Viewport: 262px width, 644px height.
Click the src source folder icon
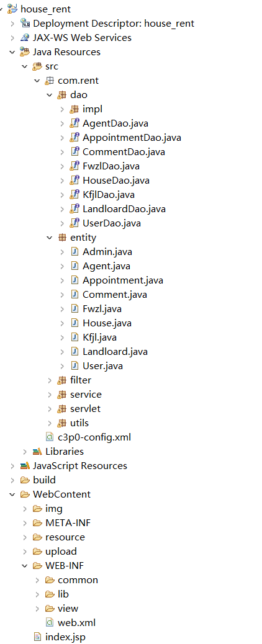[x=37, y=66]
